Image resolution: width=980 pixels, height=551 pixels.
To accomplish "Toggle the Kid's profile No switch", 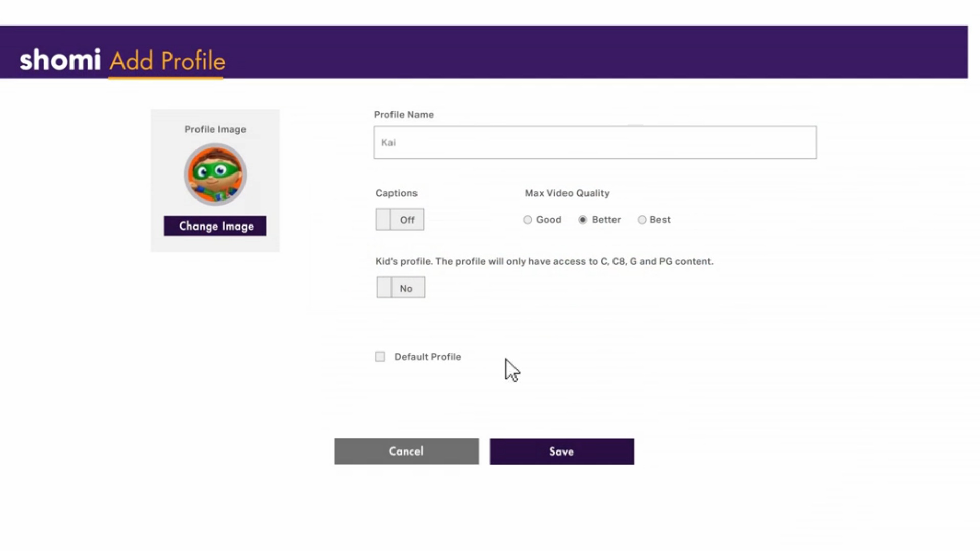I will tap(401, 288).
